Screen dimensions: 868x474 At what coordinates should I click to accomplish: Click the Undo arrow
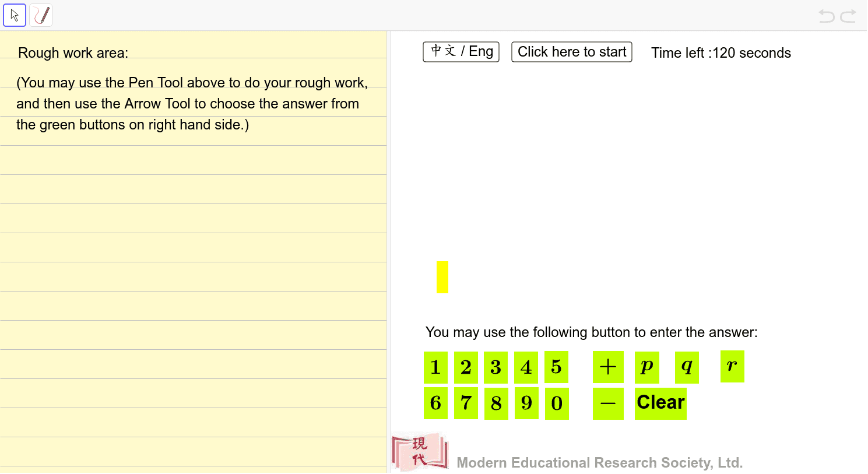tap(826, 16)
